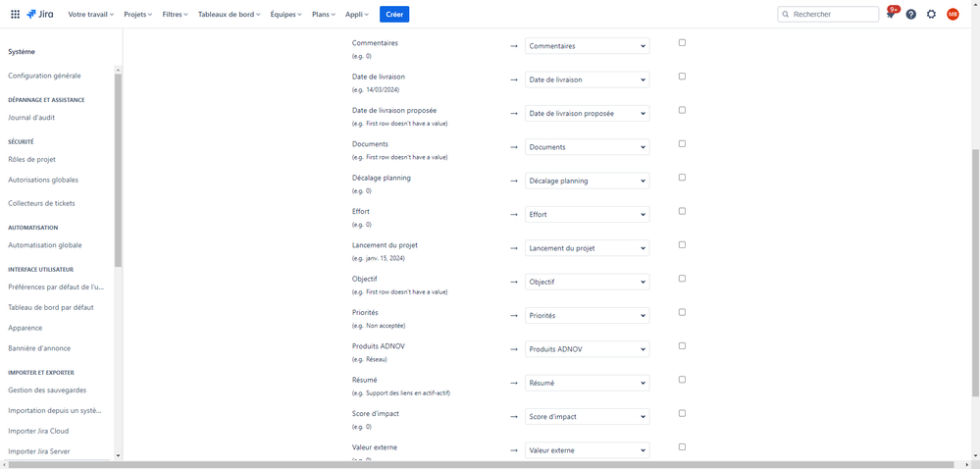
Task: Expand the Effort mapping dropdown
Action: 587,215
